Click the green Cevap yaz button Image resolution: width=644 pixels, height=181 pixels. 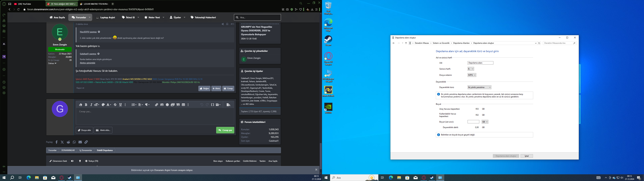225,130
